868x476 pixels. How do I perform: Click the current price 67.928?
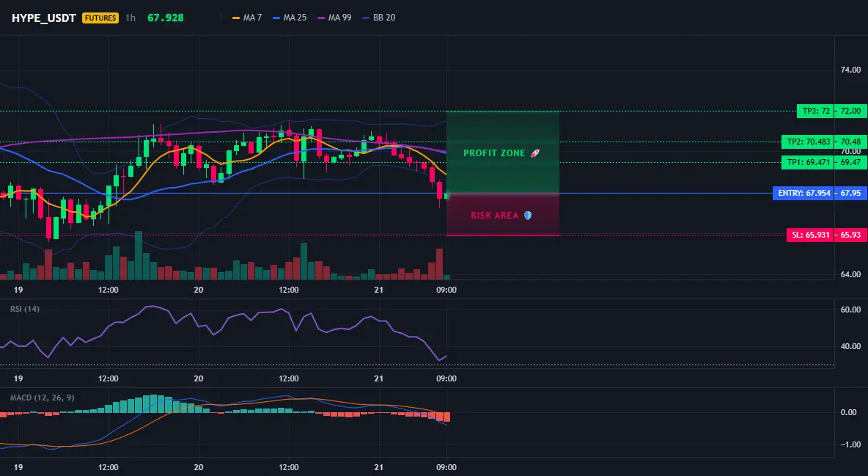pos(166,18)
